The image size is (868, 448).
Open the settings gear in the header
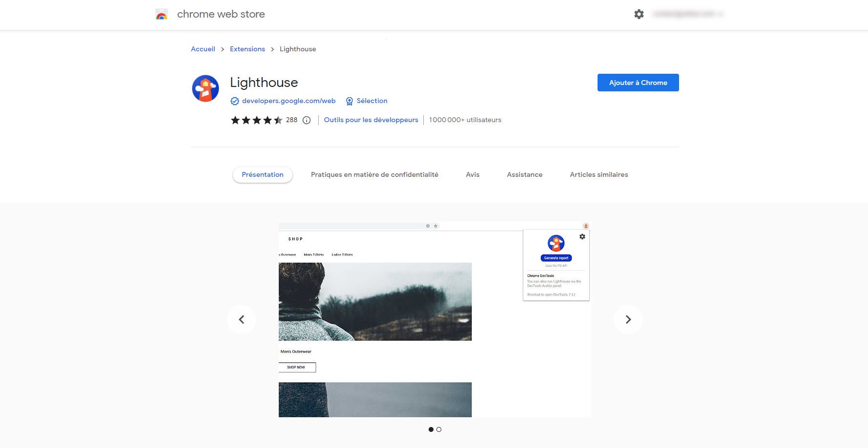pos(639,15)
